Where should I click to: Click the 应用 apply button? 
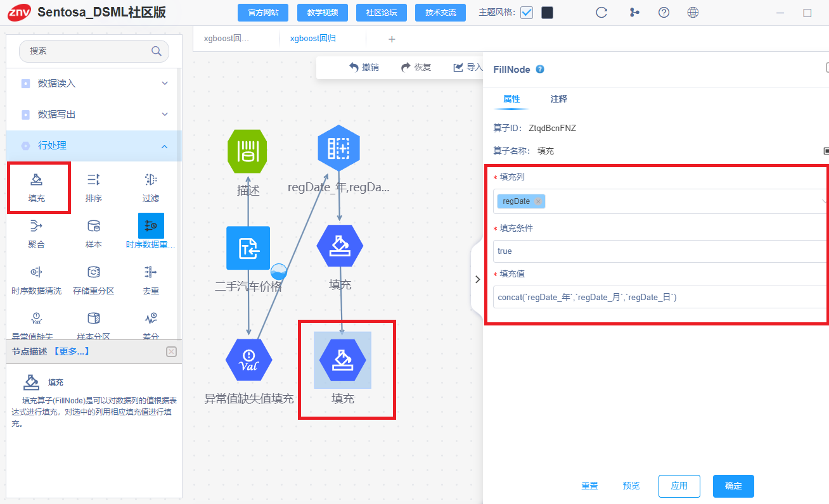pos(679,486)
